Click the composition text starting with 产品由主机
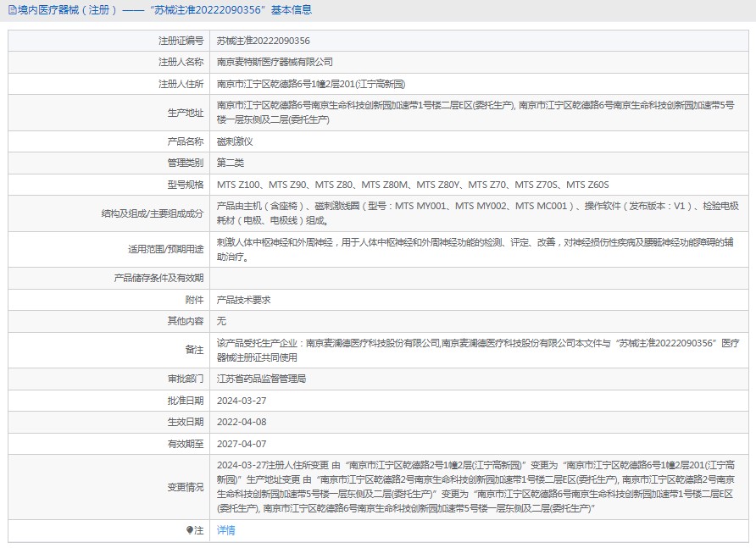This screenshot has height=548, width=756. click(478, 213)
